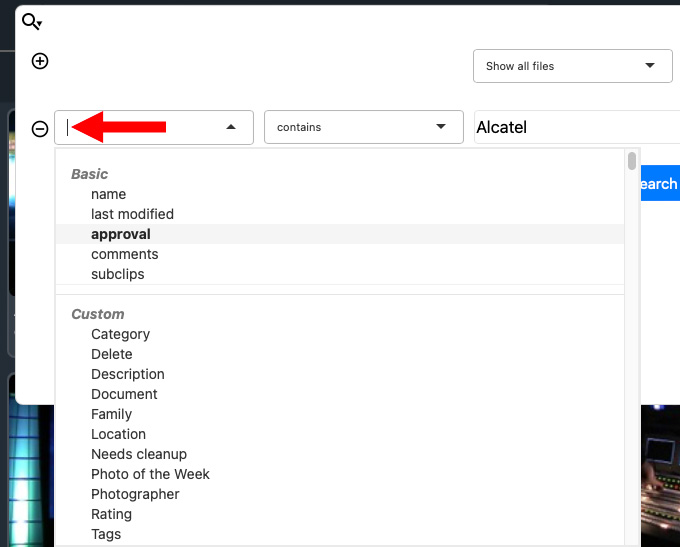
Task: Pick 'Photographer' from Custom fields
Action: pos(135,494)
